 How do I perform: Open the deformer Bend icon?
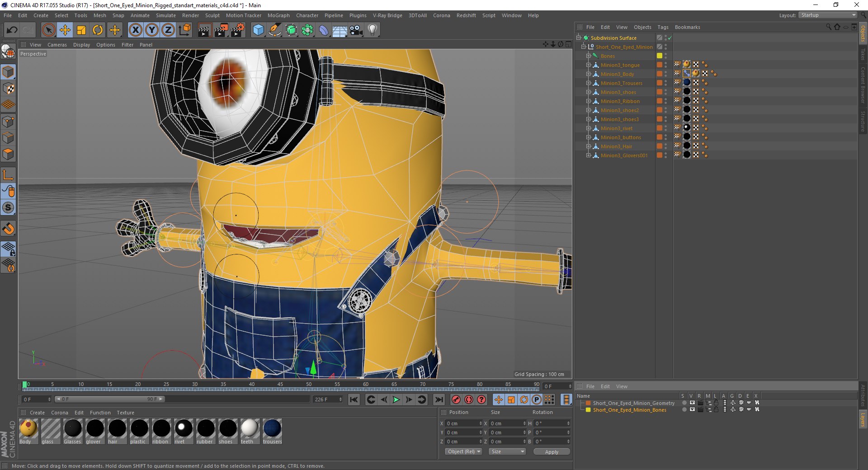(324, 30)
